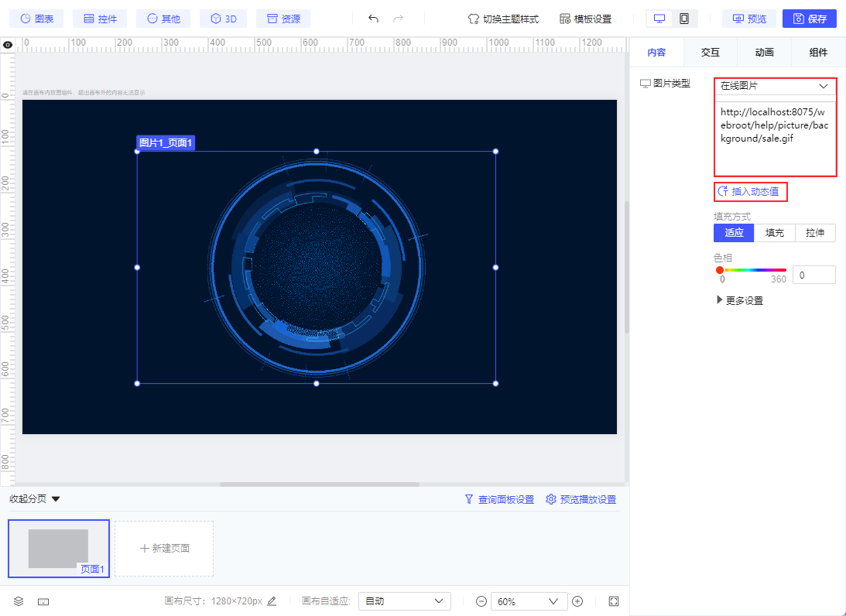Click 插入动态值 link

749,191
